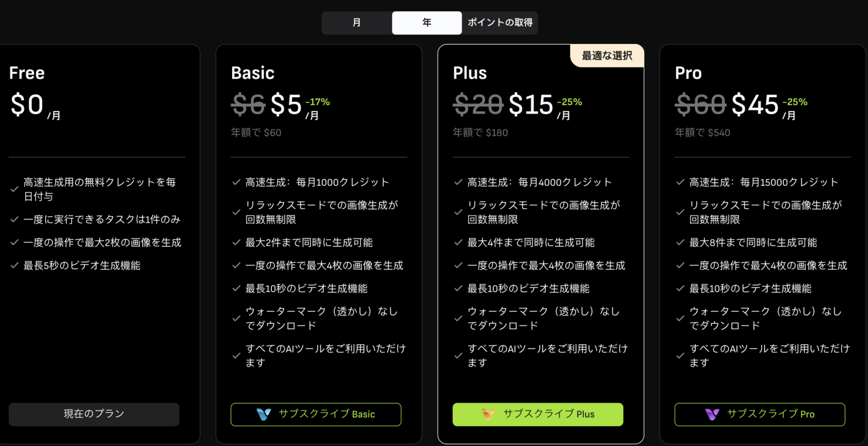Click the Pro plan $45 price
This screenshot has height=446, width=868.
pos(755,105)
